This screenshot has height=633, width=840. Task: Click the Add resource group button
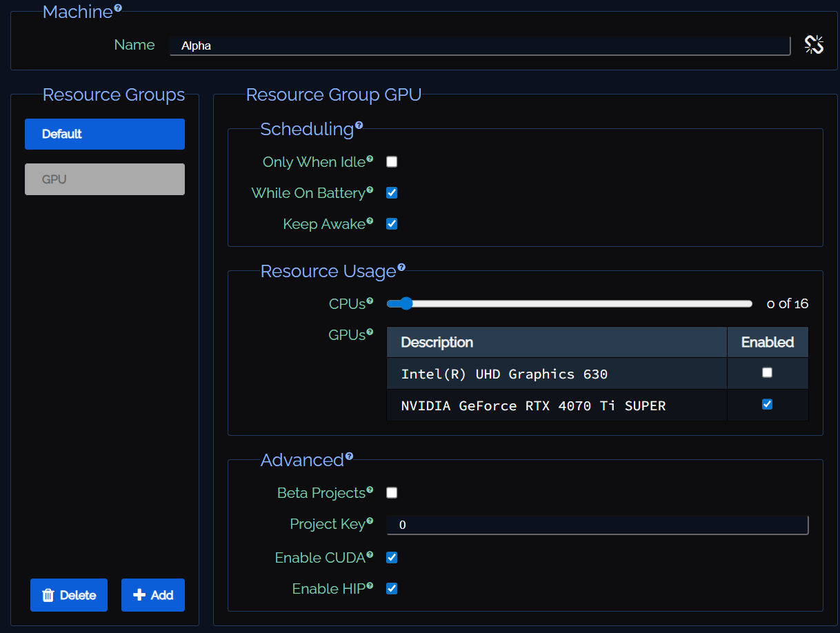[x=153, y=595]
